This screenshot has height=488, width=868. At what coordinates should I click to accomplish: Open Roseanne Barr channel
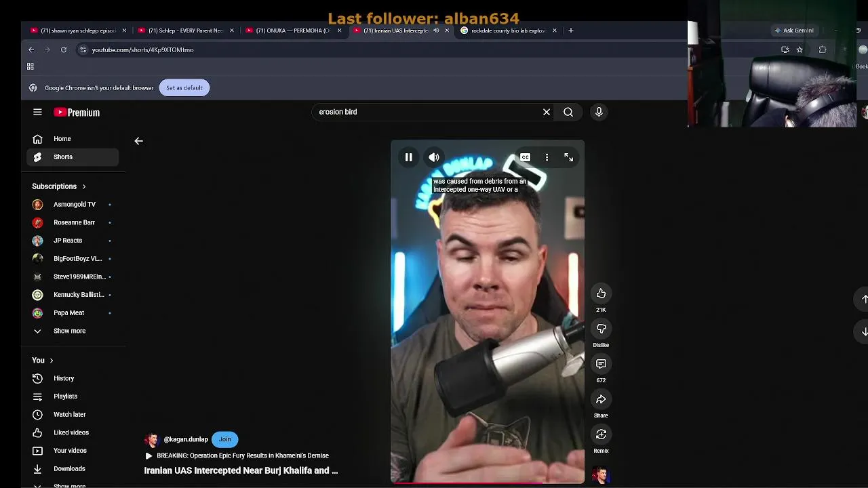click(73, 222)
